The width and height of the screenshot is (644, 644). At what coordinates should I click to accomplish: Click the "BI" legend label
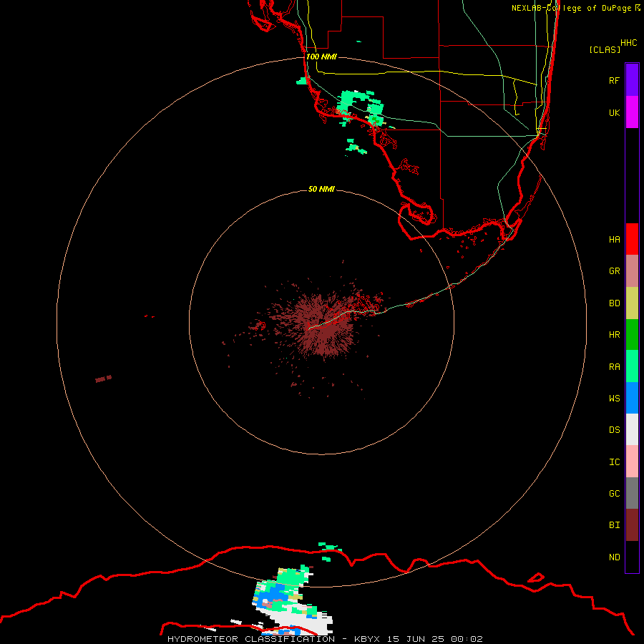point(614,525)
